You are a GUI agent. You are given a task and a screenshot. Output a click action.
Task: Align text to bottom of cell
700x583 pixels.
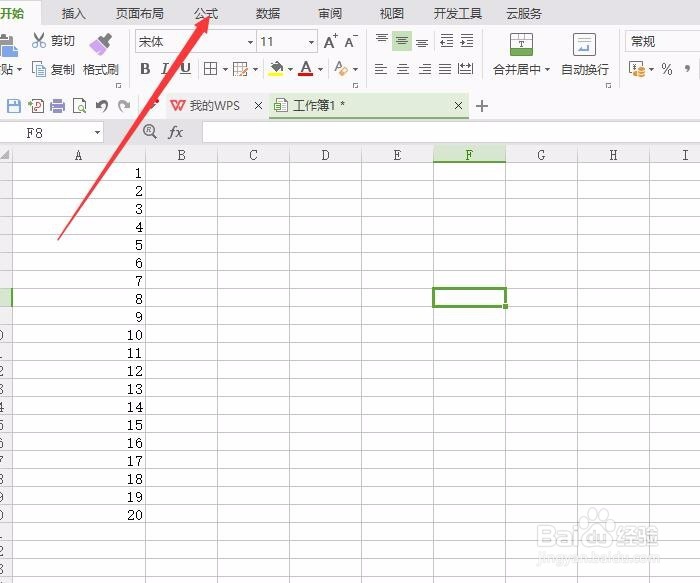point(422,42)
